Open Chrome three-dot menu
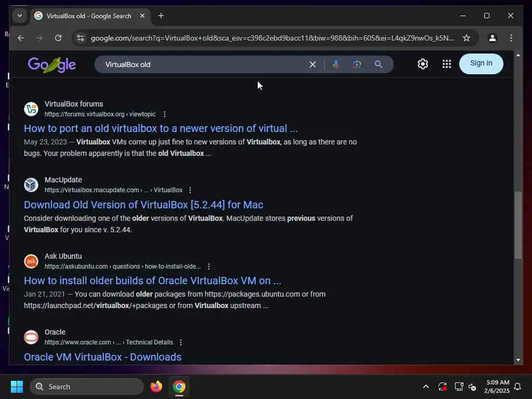 511,38
